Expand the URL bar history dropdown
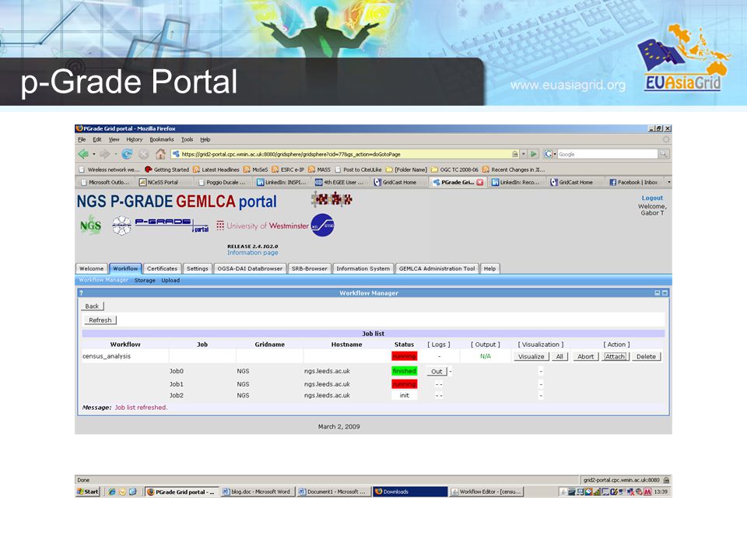Screen dimensions: 747x560 (x=524, y=154)
